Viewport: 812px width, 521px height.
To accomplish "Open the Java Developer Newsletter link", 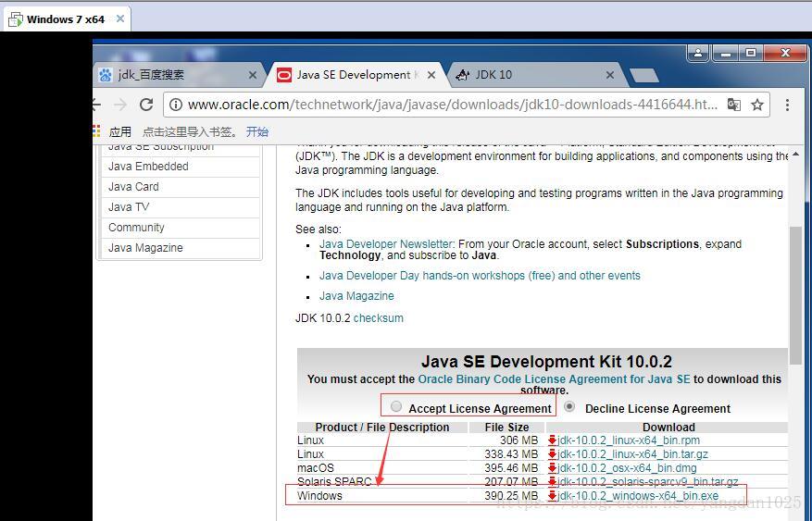I will click(x=386, y=244).
